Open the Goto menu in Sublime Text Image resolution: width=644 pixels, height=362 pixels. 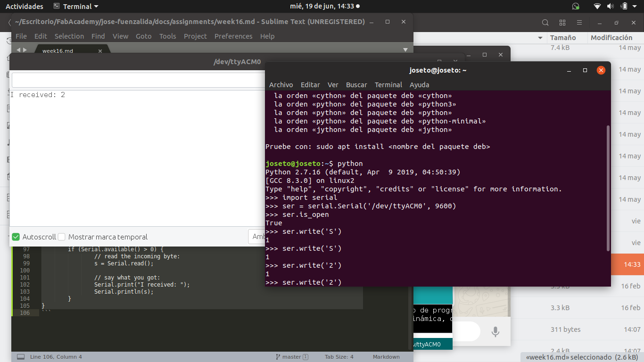(144, 36)
